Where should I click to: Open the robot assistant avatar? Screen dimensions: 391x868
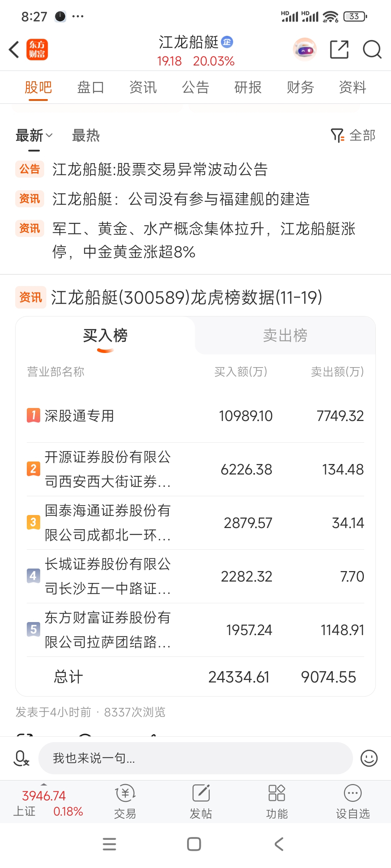tap(304, 50)
